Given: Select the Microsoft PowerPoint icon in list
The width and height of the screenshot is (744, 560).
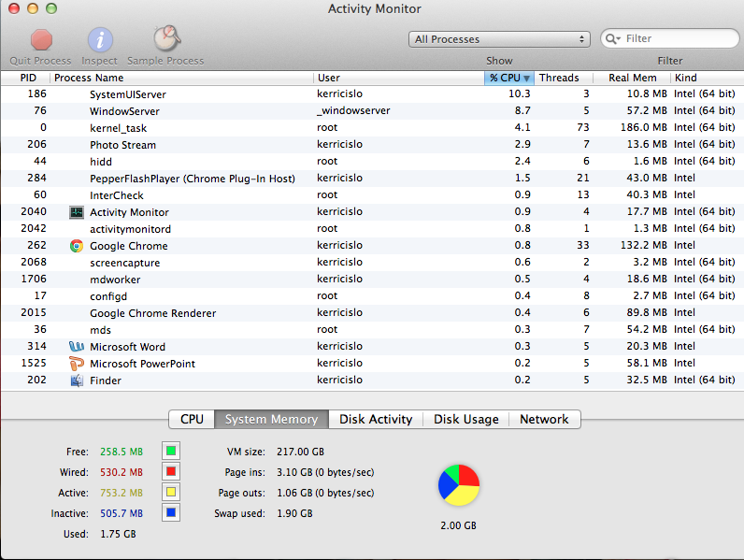Looking at the screenshot, I should coord(77,364).
